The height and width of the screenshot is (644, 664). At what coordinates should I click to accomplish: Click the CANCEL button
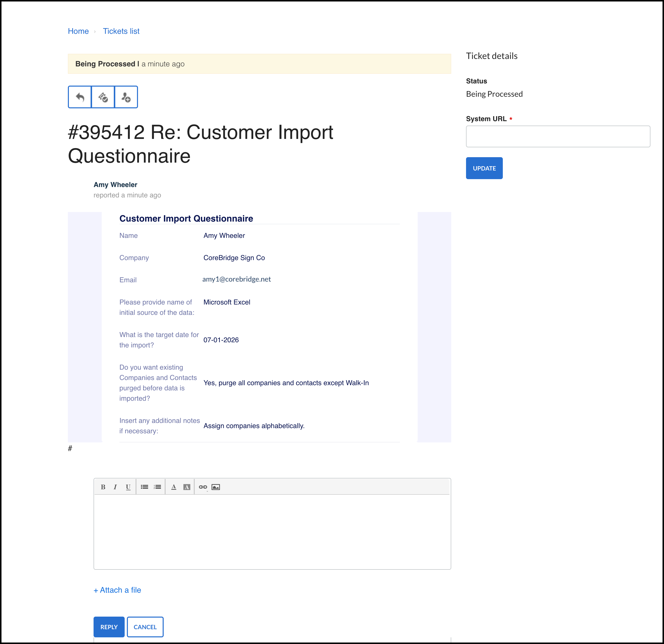click(x=145, y=627)
